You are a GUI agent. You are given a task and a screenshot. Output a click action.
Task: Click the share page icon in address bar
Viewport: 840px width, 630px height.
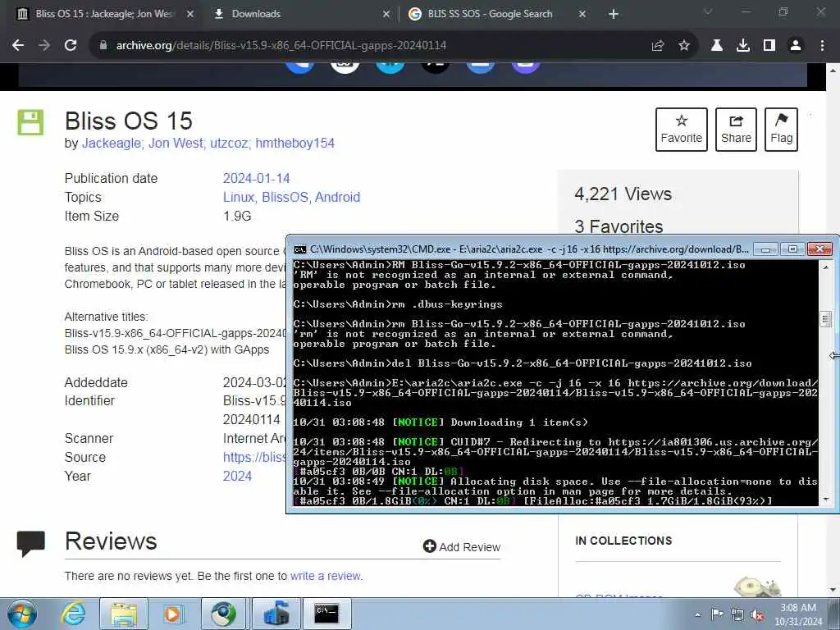coord(658,46)
